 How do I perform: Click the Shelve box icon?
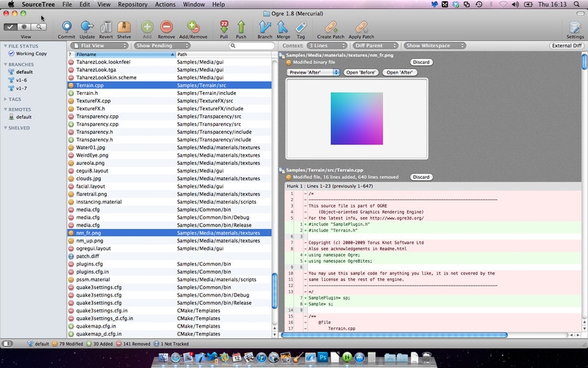[124, 26]
